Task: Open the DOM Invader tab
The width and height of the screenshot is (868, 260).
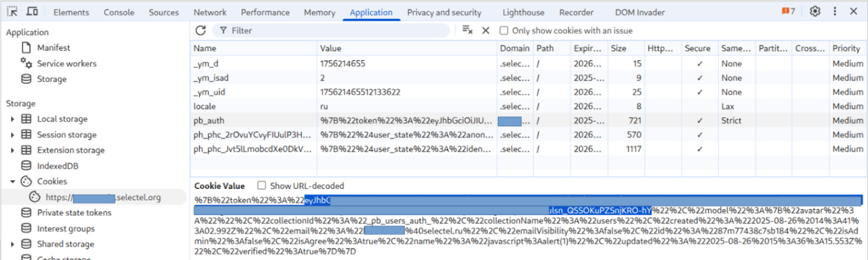Action: coord(640,12)
